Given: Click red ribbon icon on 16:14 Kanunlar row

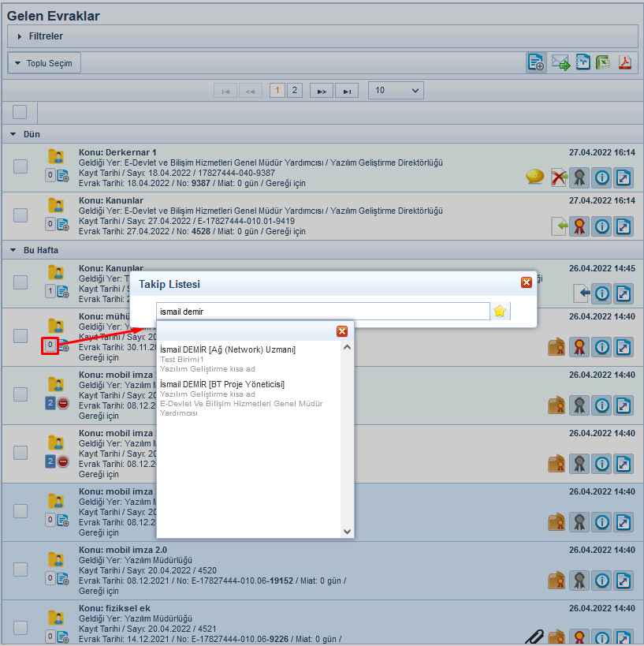Looking at the screenshot, I should 580,226.
